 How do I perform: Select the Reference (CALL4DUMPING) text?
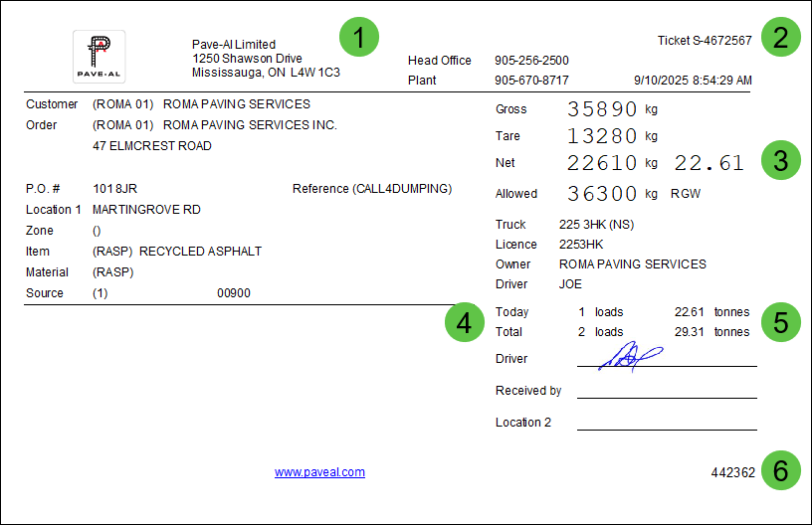pos(372,189)
